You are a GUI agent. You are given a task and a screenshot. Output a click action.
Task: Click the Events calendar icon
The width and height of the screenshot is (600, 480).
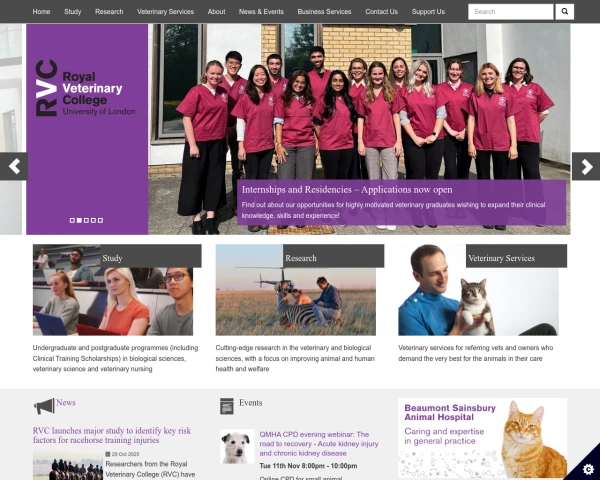coord(227,406)
